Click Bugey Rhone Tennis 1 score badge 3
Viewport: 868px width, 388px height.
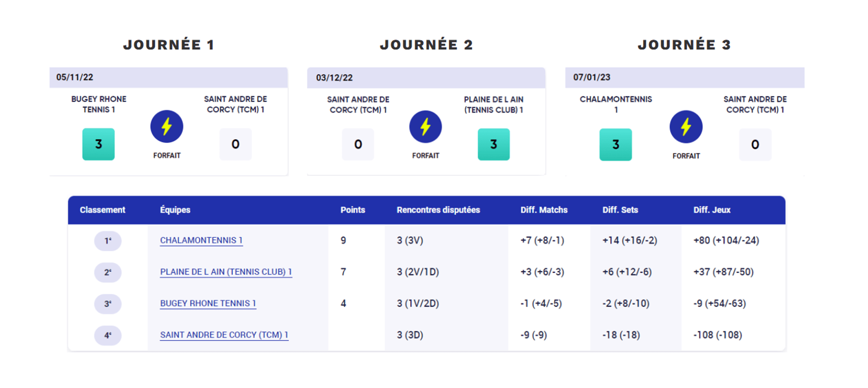99,144
